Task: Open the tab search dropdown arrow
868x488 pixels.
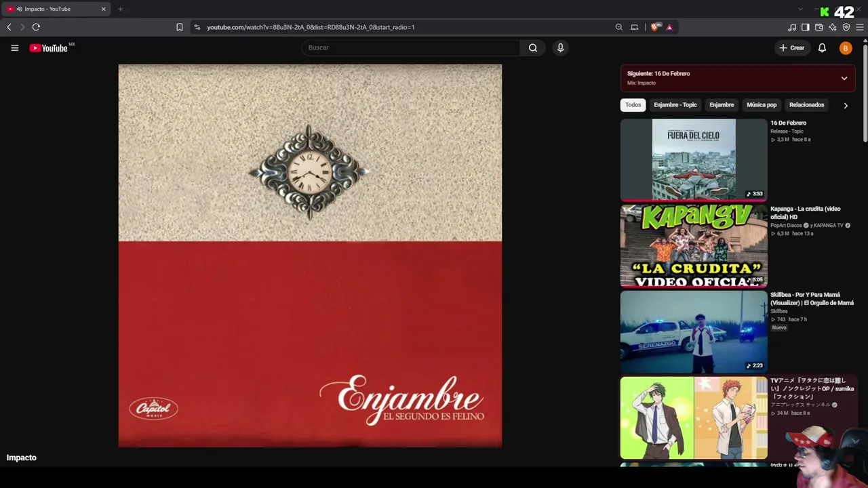Action: [800, 9]
